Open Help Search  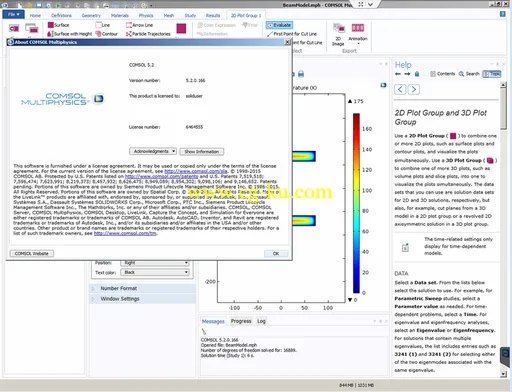tap(469, 74)
